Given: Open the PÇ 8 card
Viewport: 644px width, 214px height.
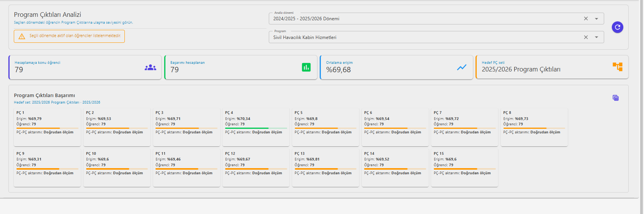Looking at the screenshot, I should coord(534,127).
